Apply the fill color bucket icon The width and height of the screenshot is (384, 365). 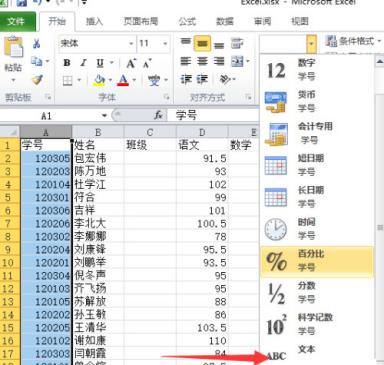click(x=99, y=80)
